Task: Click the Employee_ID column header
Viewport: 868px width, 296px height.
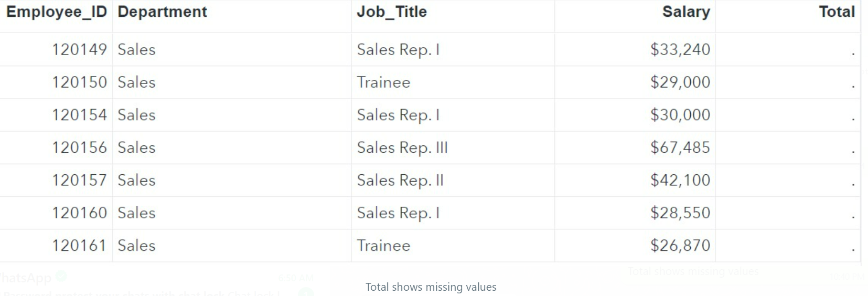Action: [x=57, y=12]
